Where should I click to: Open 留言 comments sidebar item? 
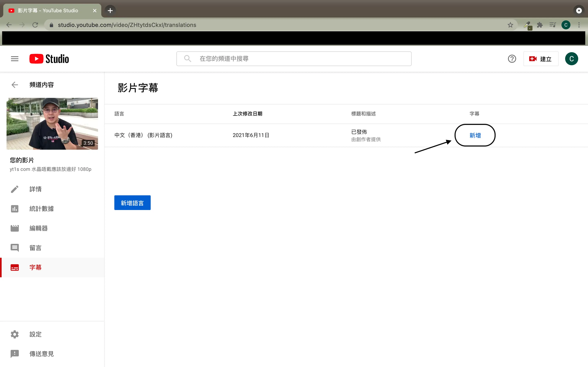36,248
